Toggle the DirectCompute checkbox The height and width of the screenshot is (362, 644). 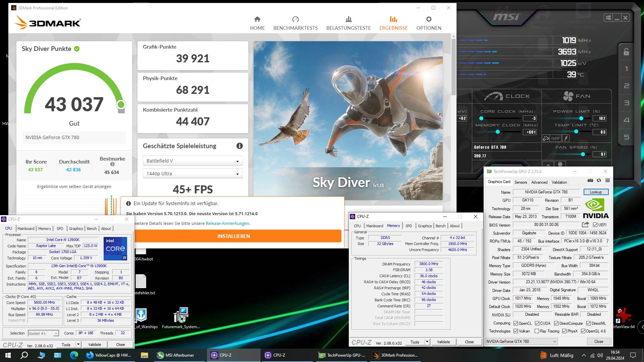pyautogui.click(x=556, y=323)
